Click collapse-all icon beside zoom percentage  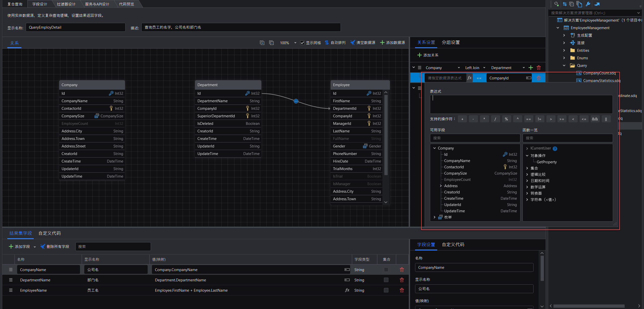(271, 43)
